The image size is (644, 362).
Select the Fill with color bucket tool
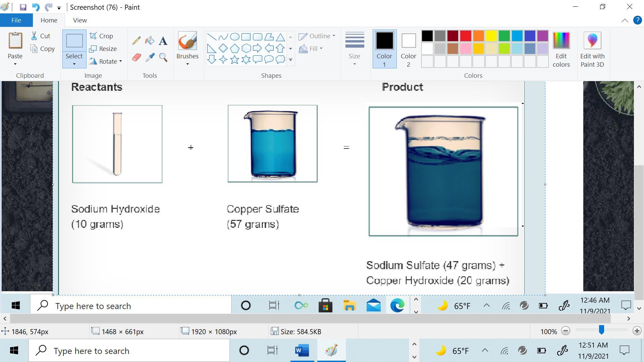point(150,41)
